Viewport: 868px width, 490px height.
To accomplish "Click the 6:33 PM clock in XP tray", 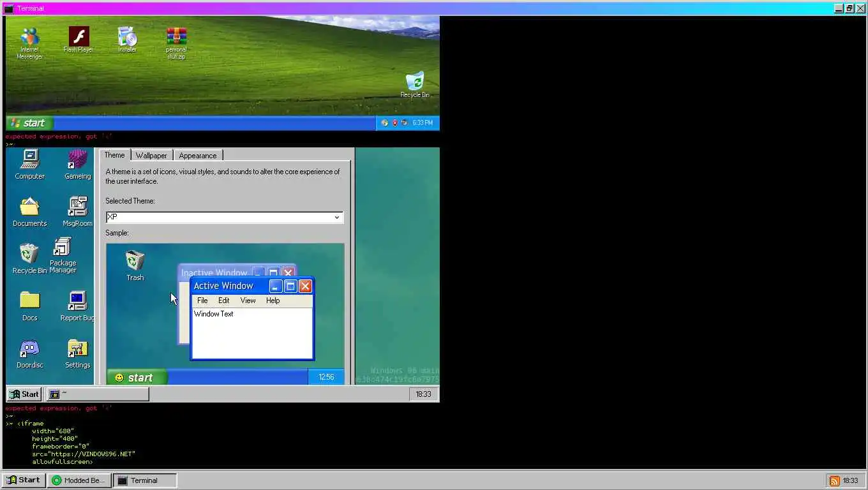I will click(423, 122).
